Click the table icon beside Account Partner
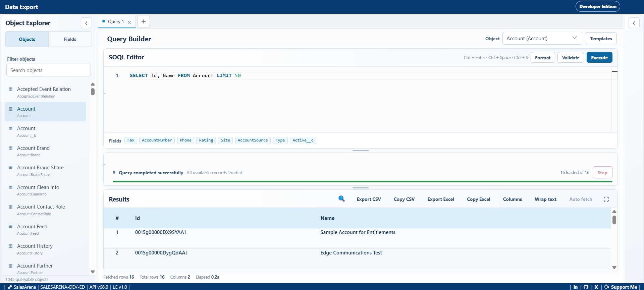Screen dimensions: 644x290 click(10, 266)
